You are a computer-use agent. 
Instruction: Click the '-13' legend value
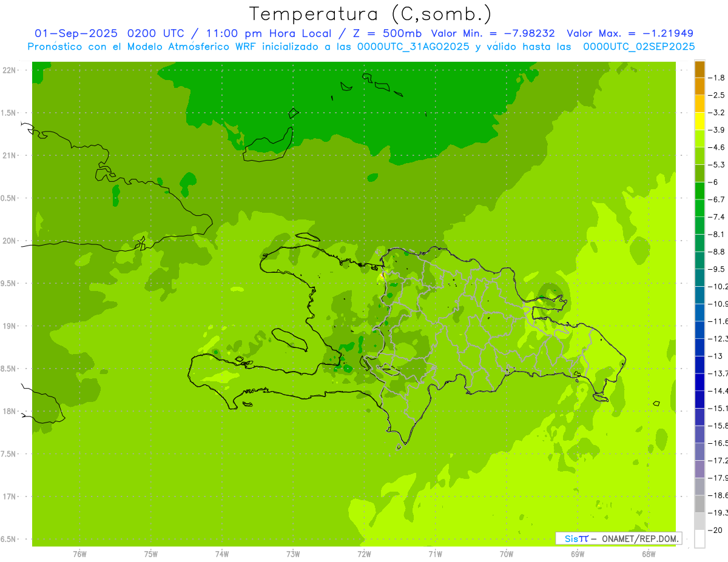click(715, 356)
